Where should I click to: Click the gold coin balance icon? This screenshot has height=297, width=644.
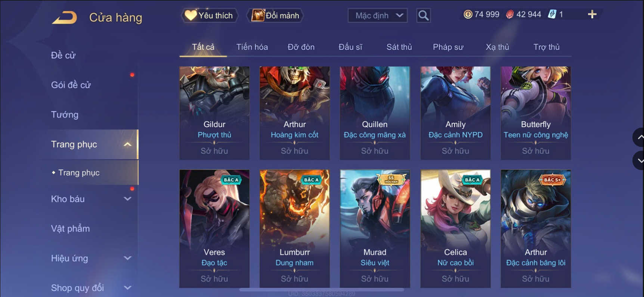point(468,15)
